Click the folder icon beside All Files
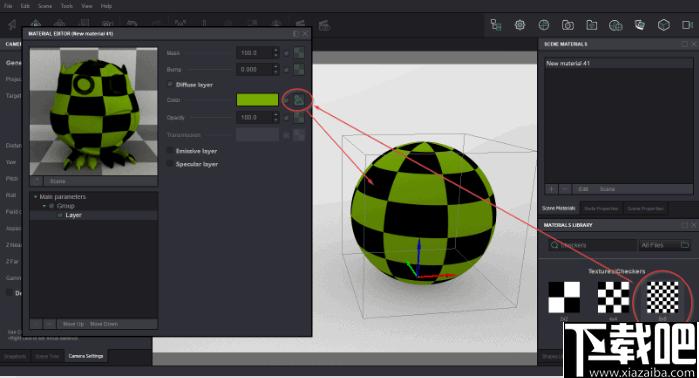Image resolution: width=699 pixels, height=378 pixels. pyautogui.click(x=685, y=245)
